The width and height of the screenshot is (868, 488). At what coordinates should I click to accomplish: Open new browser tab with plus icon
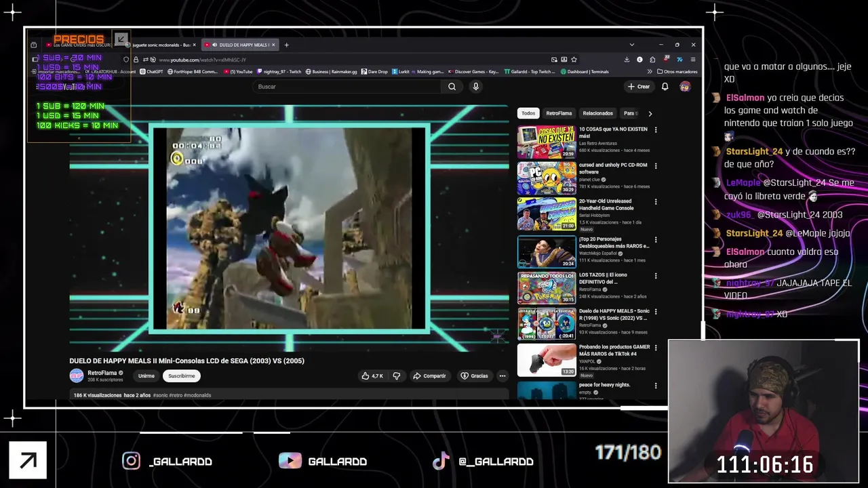click(x=286, y=45)
